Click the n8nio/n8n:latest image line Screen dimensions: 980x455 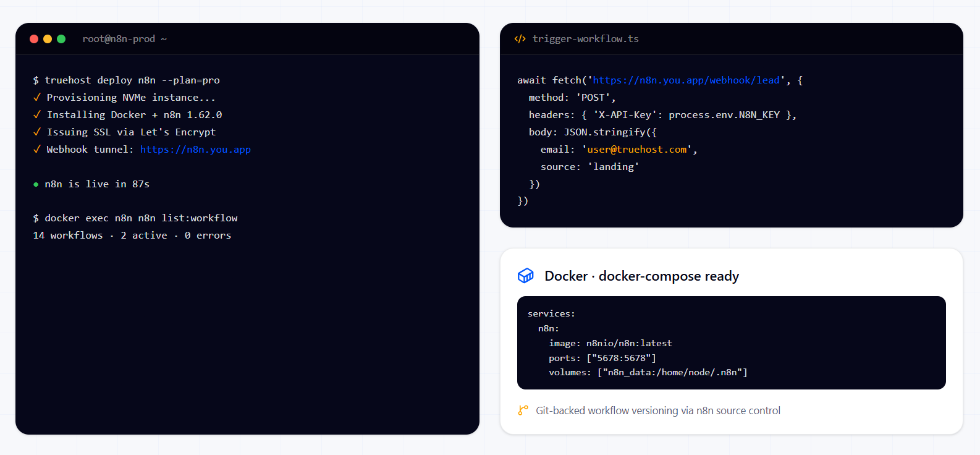pos(610,343)
